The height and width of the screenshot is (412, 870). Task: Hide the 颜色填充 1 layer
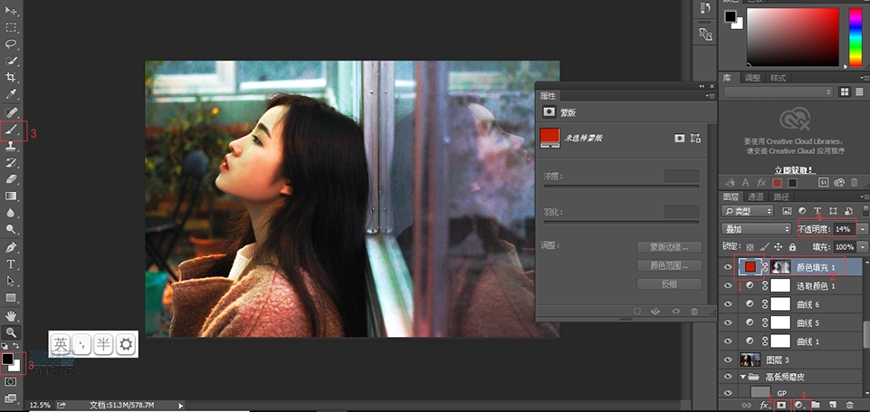tap(727, 267)
